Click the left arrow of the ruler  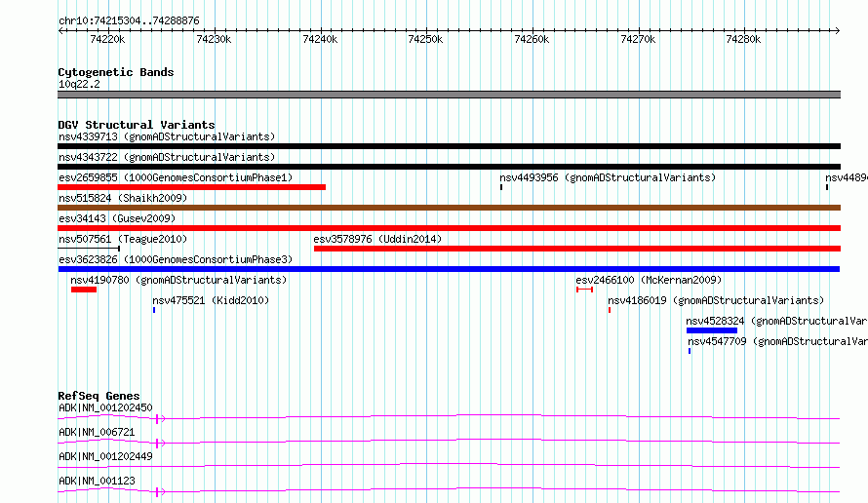click(x=60, y=31)
